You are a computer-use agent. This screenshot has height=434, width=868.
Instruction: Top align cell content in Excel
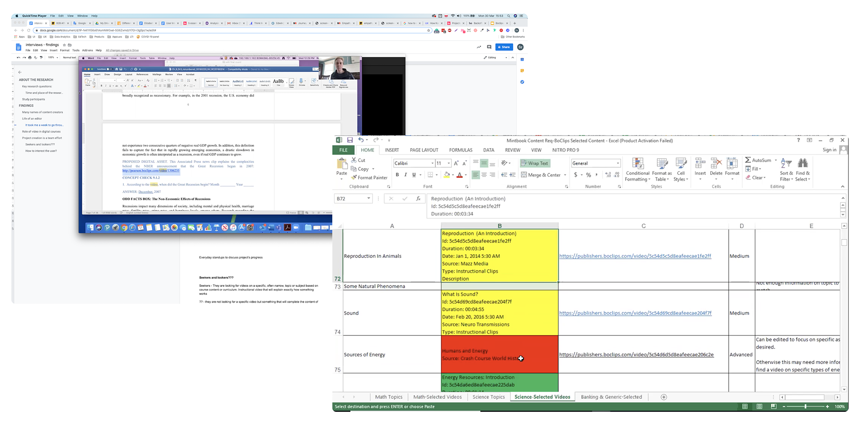click(476, 163)
